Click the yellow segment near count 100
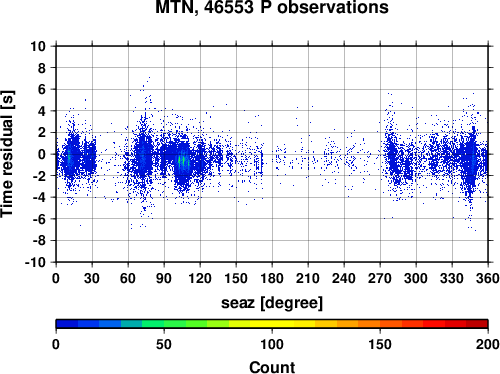 click(x=272, y=324)
